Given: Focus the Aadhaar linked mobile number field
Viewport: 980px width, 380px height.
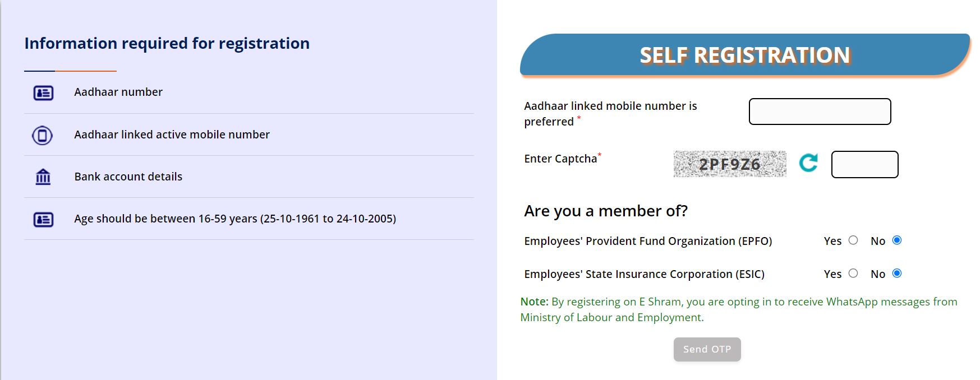Looking at the screenshot, I should pos(820,112).
